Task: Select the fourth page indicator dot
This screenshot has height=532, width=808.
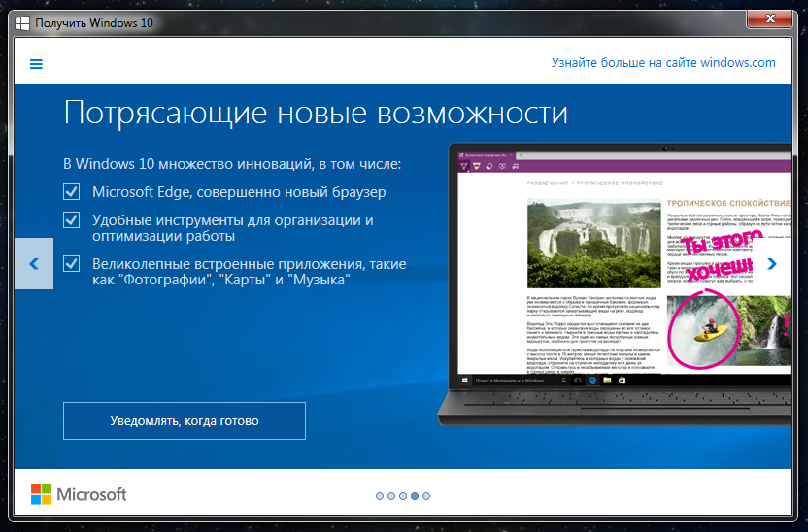Action: click(415, 496)
